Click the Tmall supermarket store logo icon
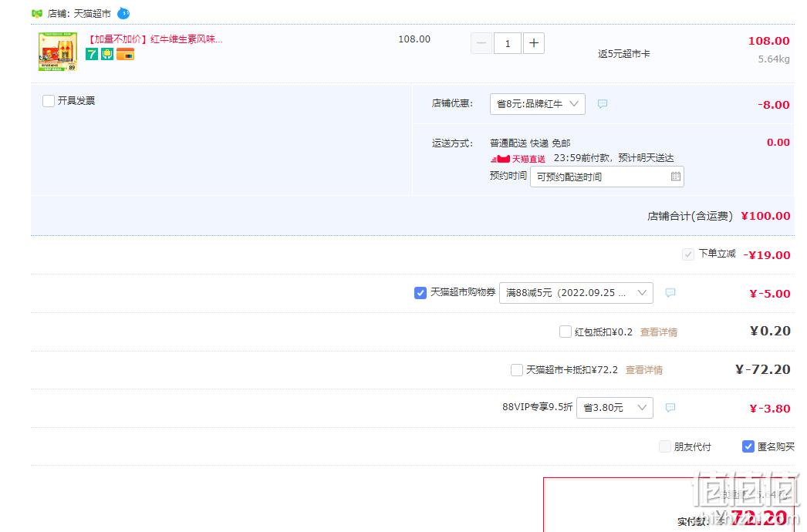The width and height of the screenshot is (807, 532). pos(36,13)
